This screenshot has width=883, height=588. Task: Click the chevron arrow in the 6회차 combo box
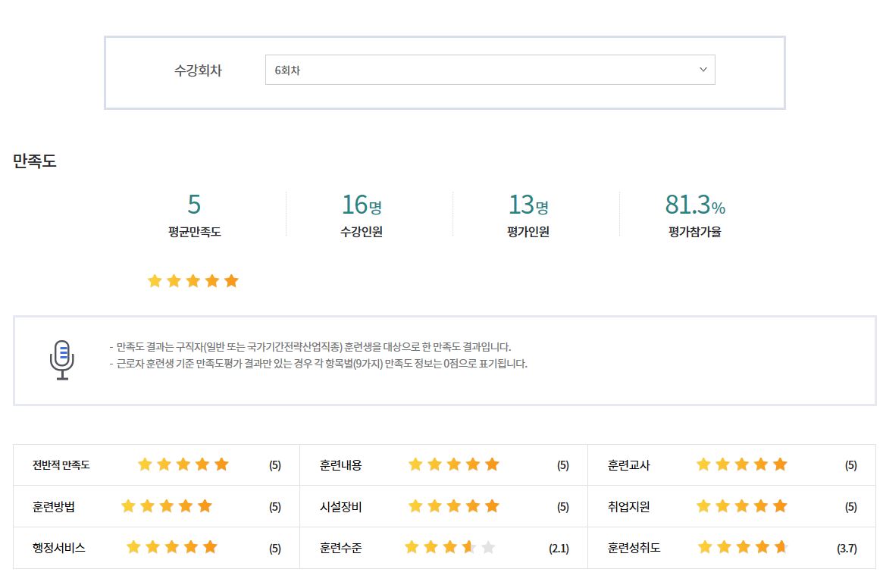[703, 70]
